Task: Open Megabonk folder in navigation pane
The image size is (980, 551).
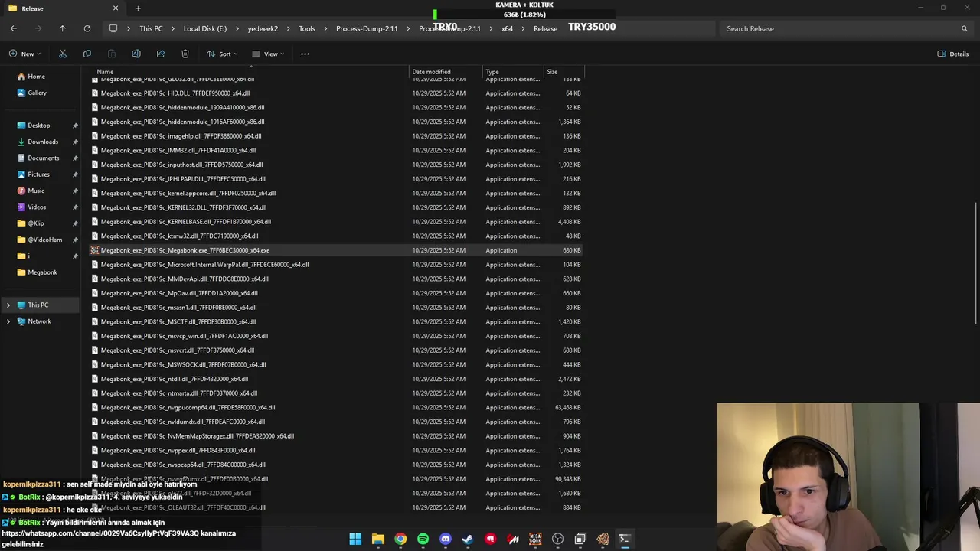Action: [x=42, y=272]
